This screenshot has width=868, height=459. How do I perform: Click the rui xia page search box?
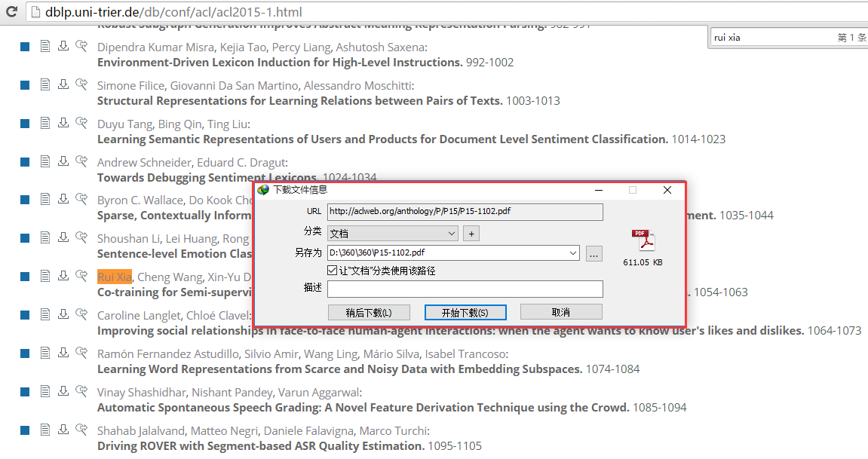(772, 38)
